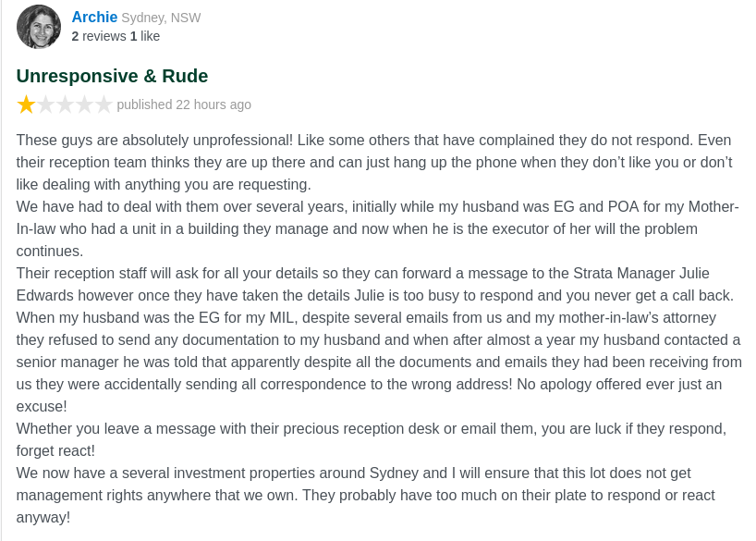The height and width of the screenshot is (541, 756).
Task: Click the "Sydney, NSW" location text
Action: pos(161,18)
